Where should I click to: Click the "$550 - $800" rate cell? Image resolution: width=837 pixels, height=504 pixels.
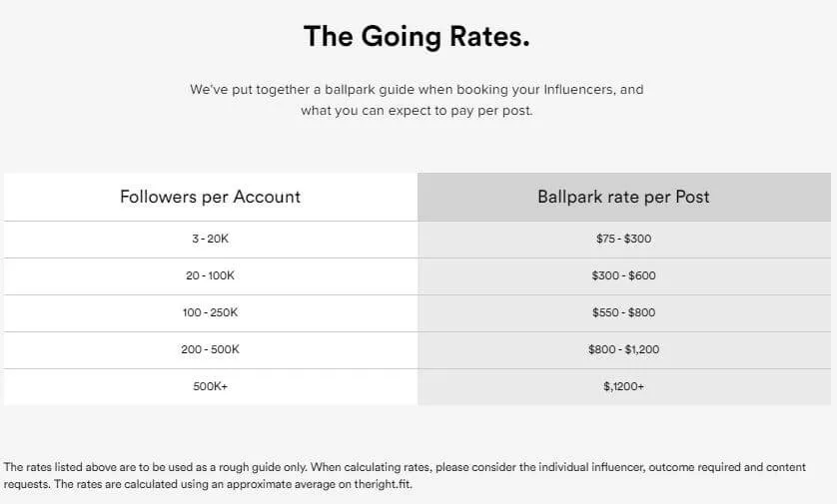tap(623, 312)
